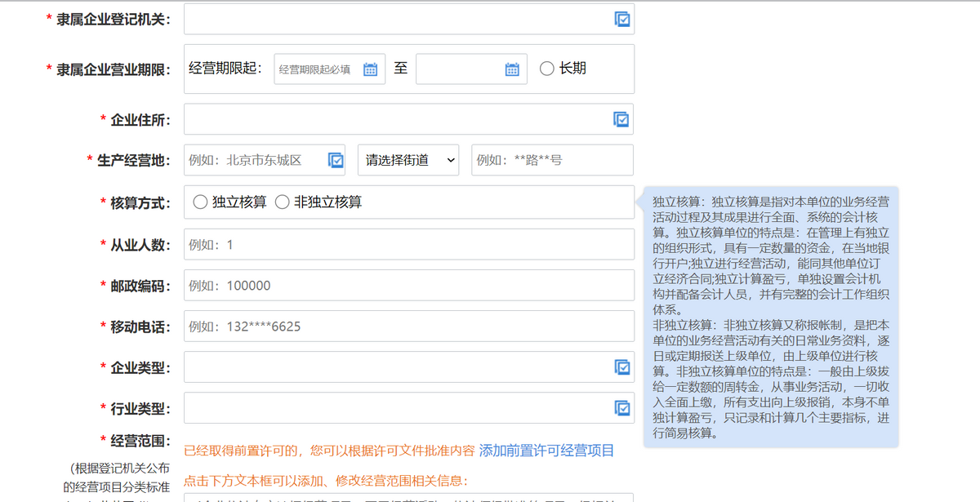980x502 pixels.
Task: Open the selector for 企业类型
Action: [x=624, y=367]
